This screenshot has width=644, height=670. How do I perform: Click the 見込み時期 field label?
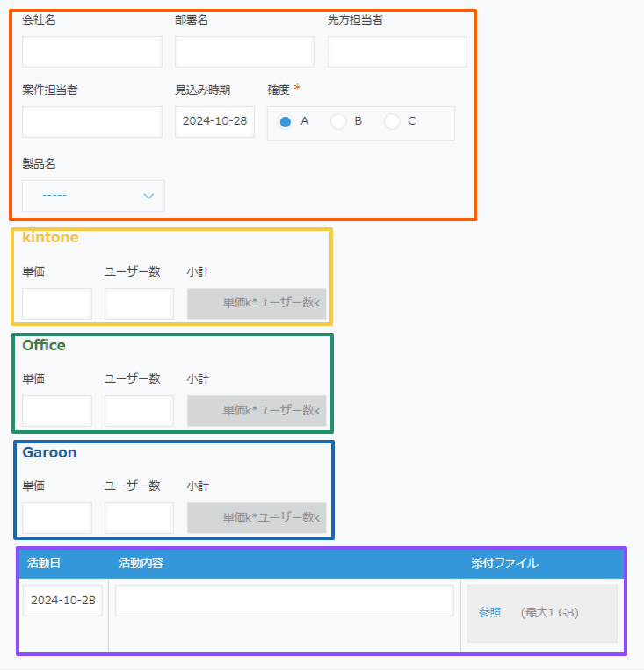tap(203, 90)
